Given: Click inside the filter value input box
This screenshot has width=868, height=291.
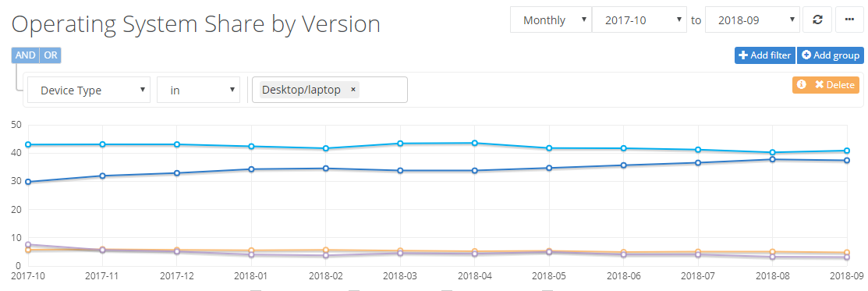Looking at the screenshot, I should coord(382,90).
